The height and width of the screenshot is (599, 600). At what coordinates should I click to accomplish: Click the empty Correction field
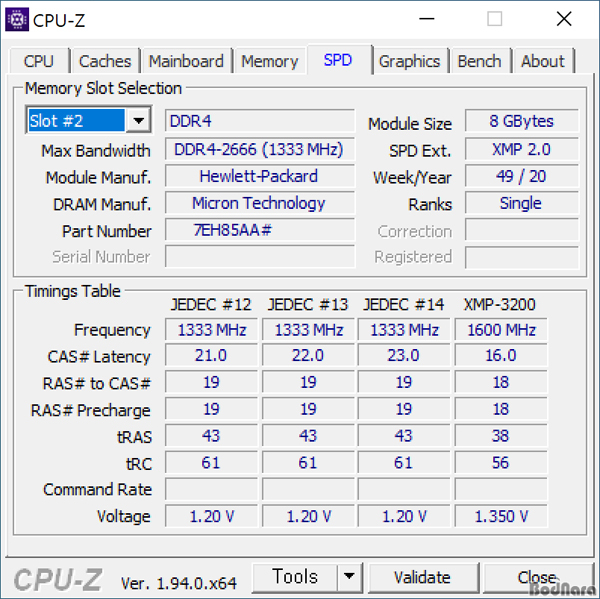click(522, 230)
